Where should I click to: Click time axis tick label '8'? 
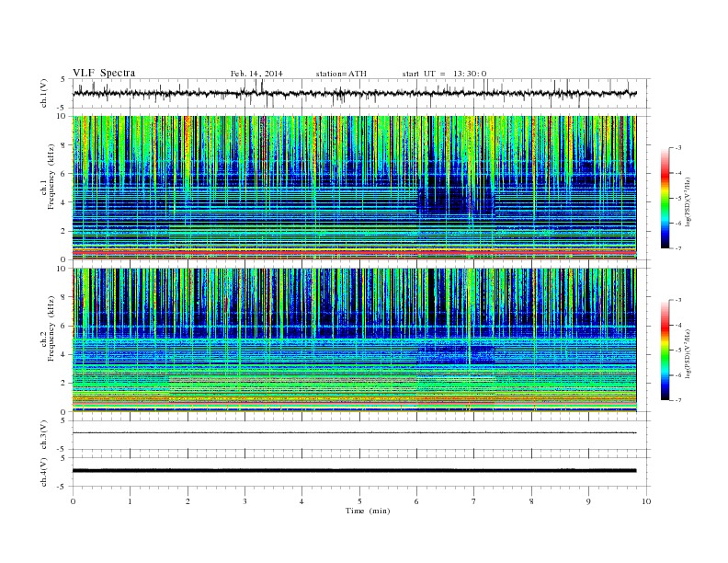pyautogui.click(x=531, y=501)
